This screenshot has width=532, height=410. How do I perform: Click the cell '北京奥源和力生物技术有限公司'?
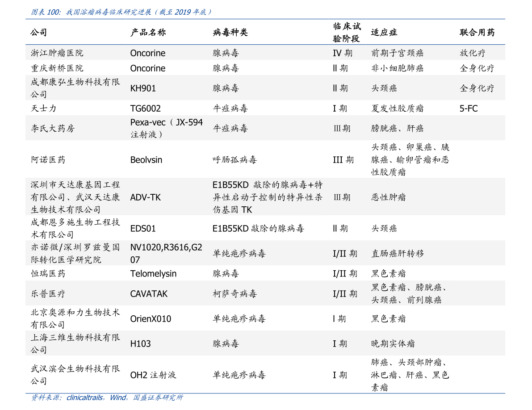pyautogui.click(x=75, y=318)
